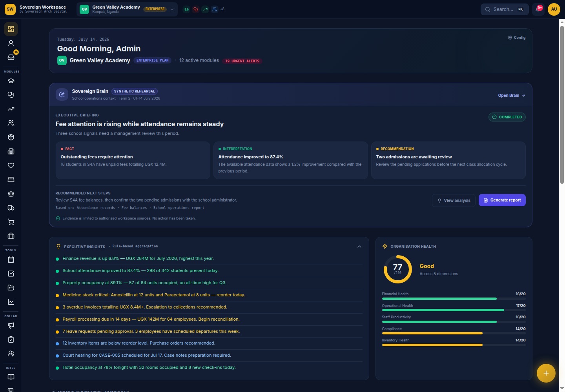Click the Enterprise Plan badge
Image resolution: width=565 pixels, height=392 pixels.
[x=153, y=60]
